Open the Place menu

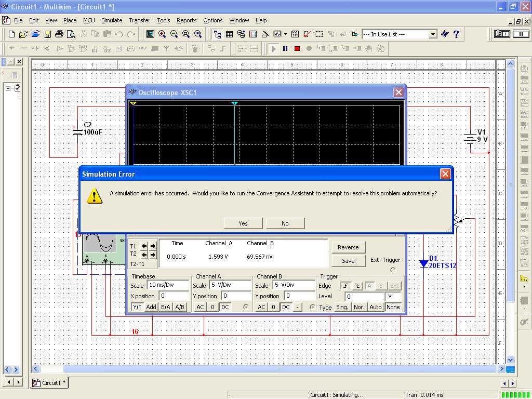[70, 20]
